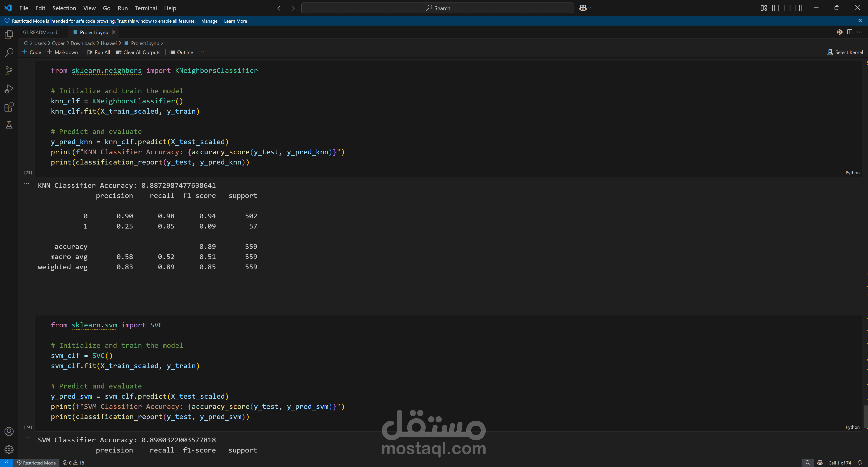Open the Source Control view
Image resolution: width=868 pixels, height=467 pixels.
(x=9, y=71)
